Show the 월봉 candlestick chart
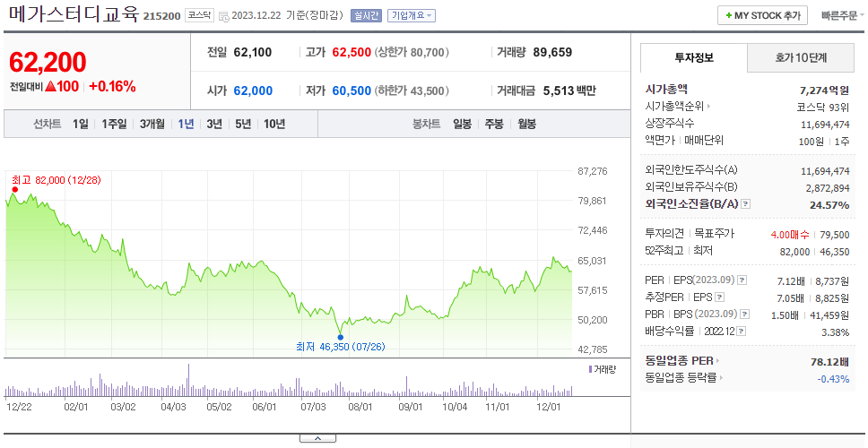This screenshot has width=868, height=448. click(527, 125)
